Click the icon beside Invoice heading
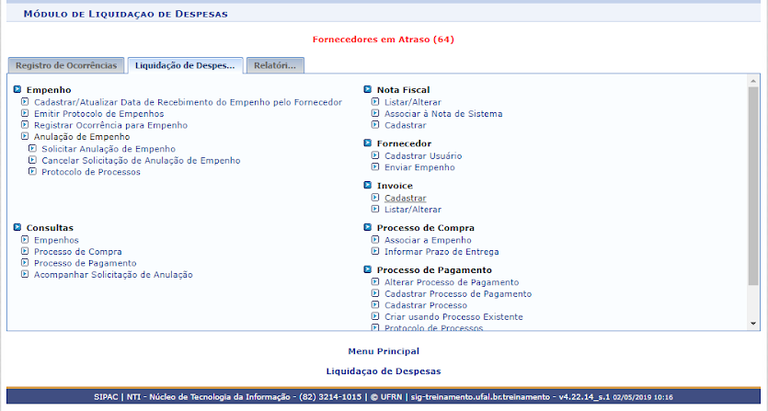The height and width of the screenshot is (411, 768). (368, 185)
